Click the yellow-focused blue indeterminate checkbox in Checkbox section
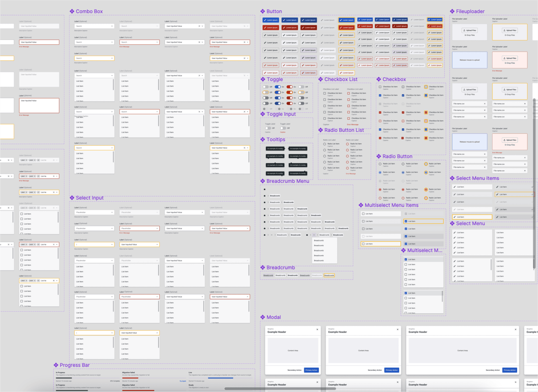This screenshot has height=392, width=538. click(x=426, y=130)
